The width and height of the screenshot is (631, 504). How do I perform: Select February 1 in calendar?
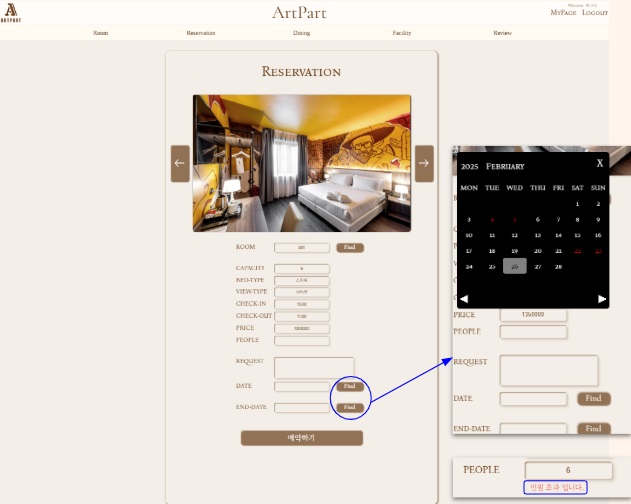tap(577, 204)
